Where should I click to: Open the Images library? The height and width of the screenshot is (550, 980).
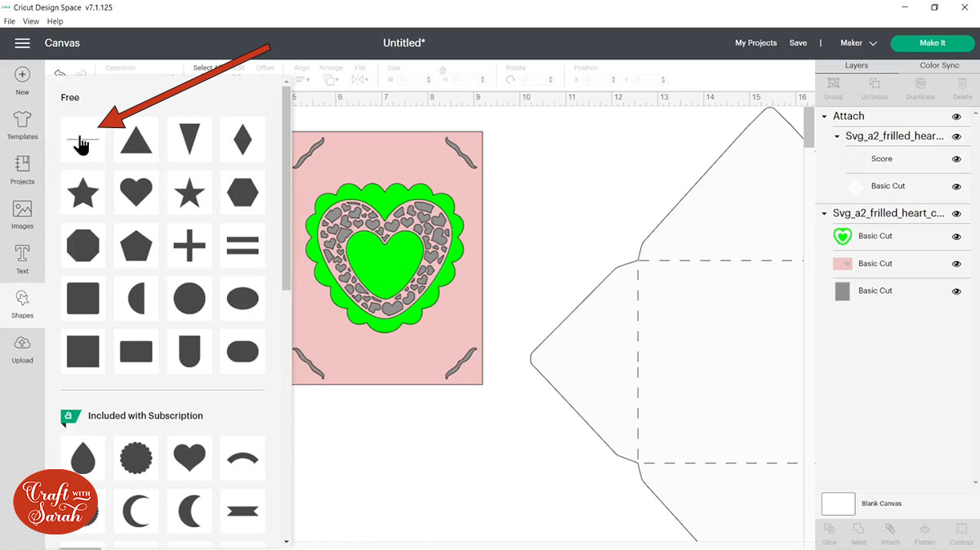point(22,215)
